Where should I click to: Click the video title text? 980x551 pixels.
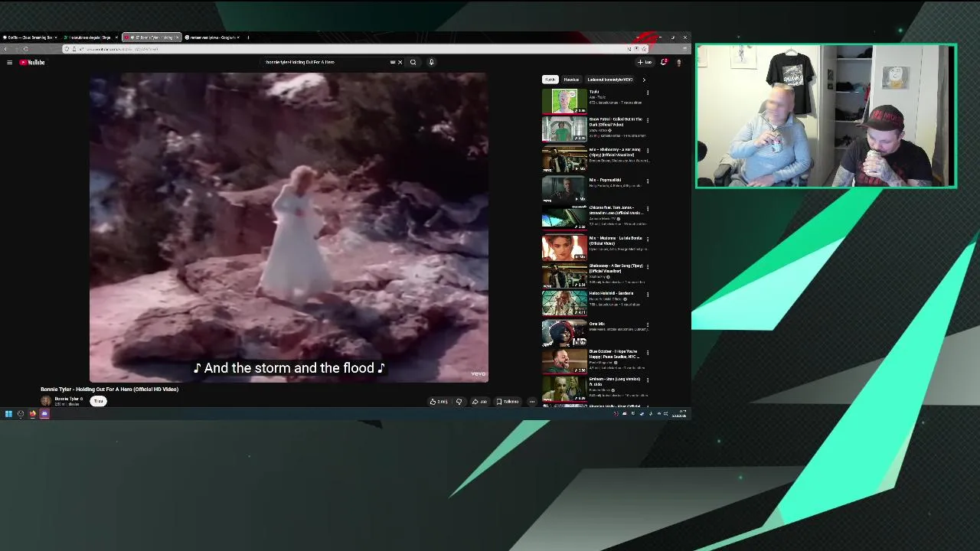[109, 389]
